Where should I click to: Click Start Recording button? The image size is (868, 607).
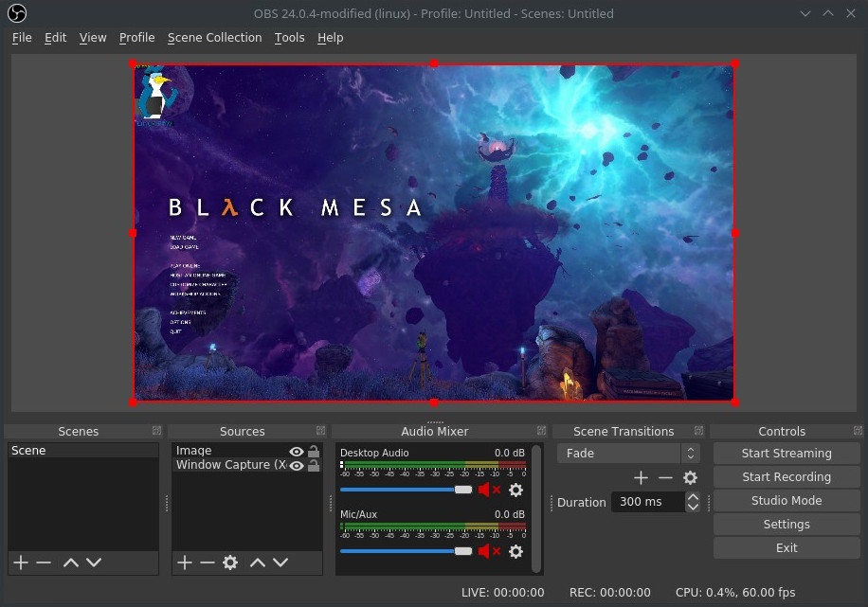[787, 477]
